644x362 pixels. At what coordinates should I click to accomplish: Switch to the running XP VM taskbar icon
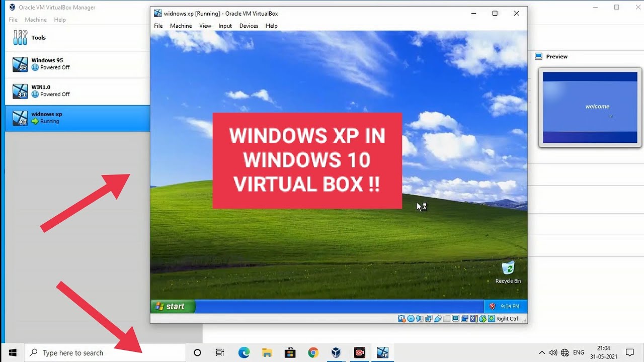[x=382, y=352]
